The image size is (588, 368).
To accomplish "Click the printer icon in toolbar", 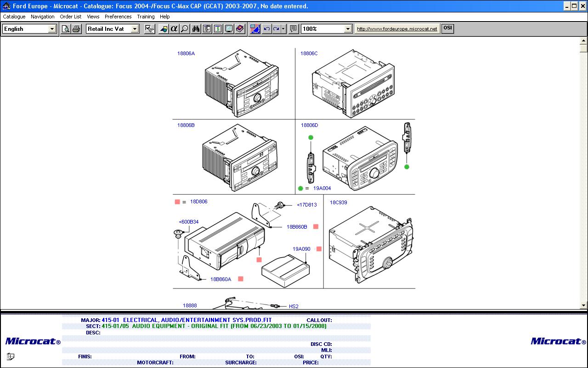I will point(76,29).
